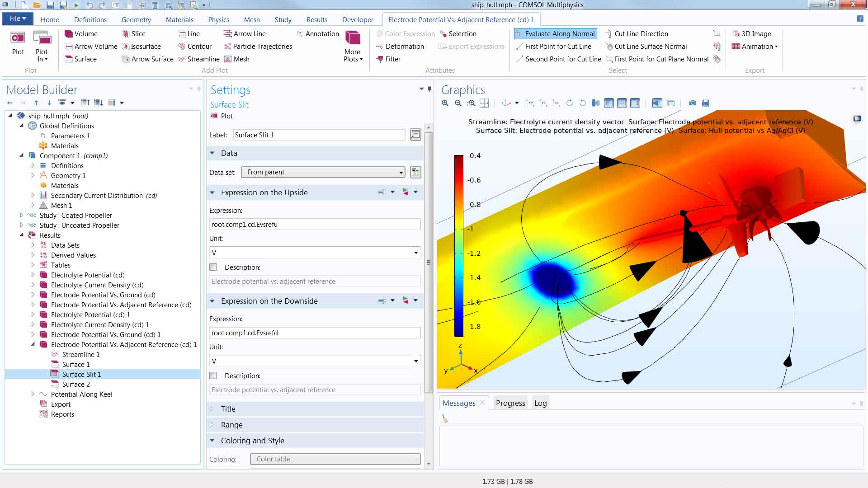Screen dimensions: 868x488
Task: Click the Upside Expression input field
Action: 315,225
